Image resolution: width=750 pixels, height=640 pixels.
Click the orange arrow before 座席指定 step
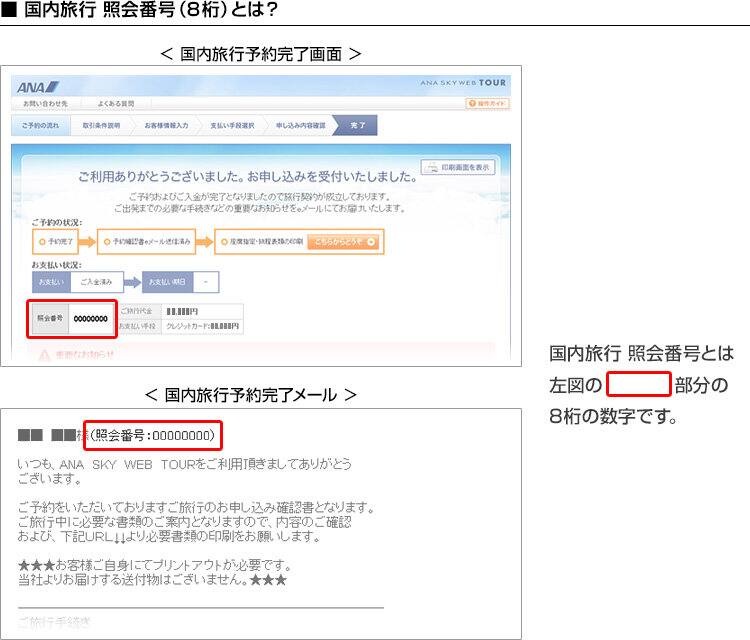[205, 241]
